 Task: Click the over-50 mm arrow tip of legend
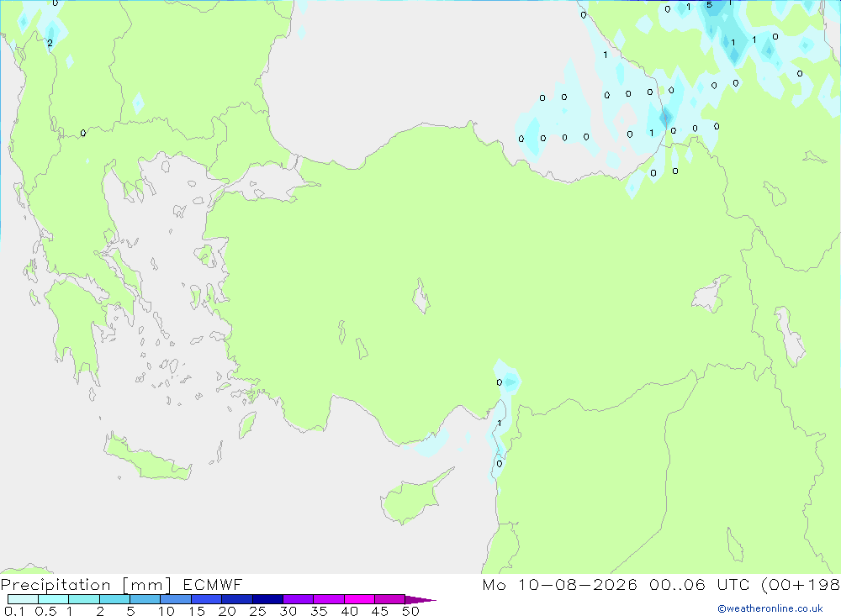tap(420, 599)
